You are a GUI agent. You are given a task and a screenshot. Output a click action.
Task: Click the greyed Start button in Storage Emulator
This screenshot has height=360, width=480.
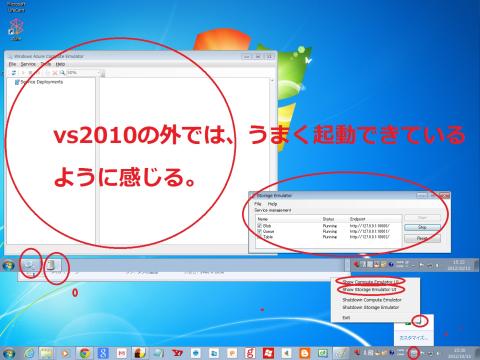tap(422, 218)
